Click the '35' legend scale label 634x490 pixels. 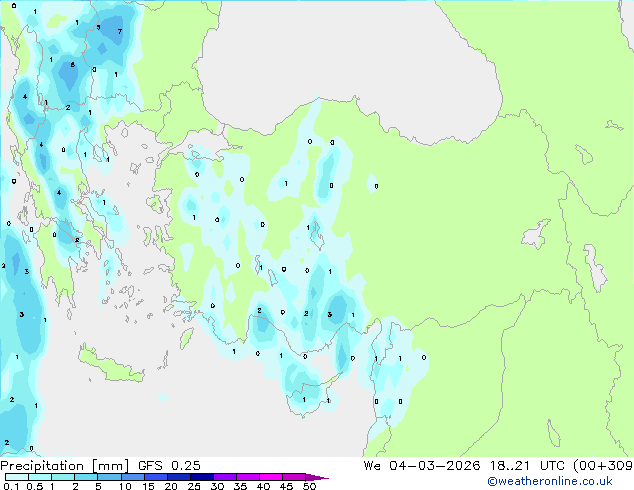pyautogui.click(x=241, y=486)
